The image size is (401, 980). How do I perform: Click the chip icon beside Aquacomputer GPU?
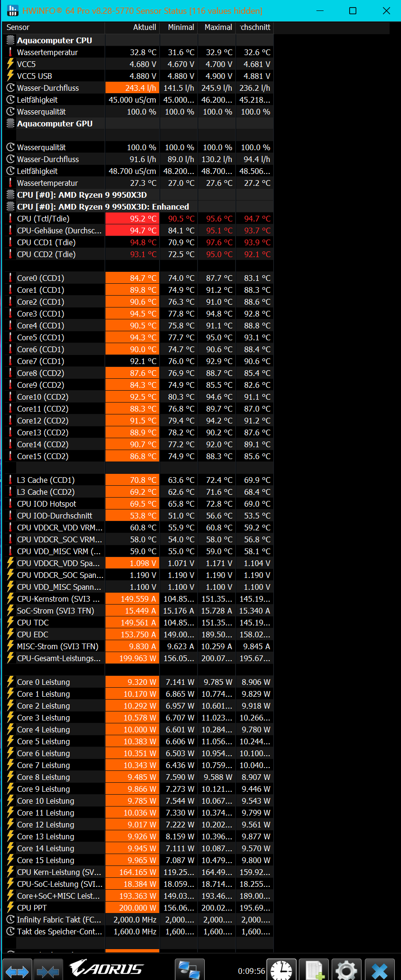[x=10, y=124]
